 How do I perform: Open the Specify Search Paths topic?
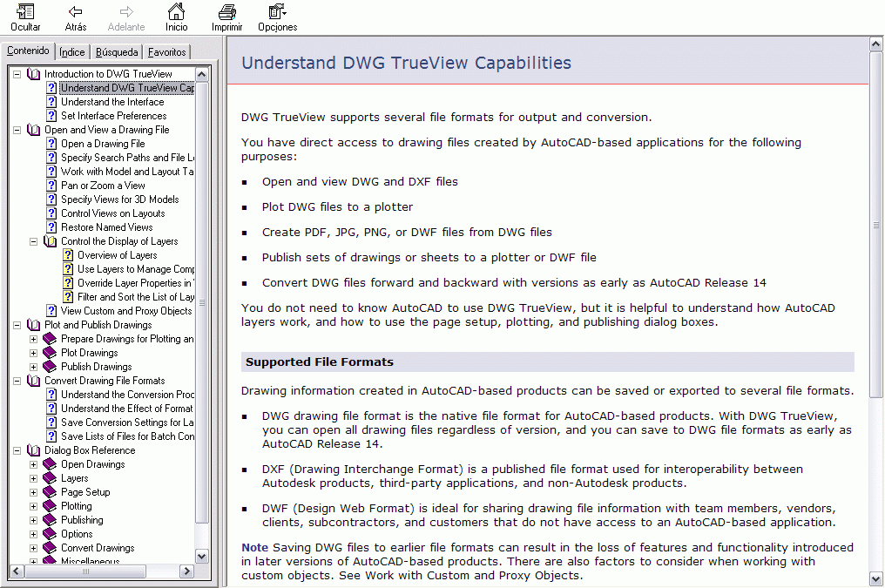(127, 158)
